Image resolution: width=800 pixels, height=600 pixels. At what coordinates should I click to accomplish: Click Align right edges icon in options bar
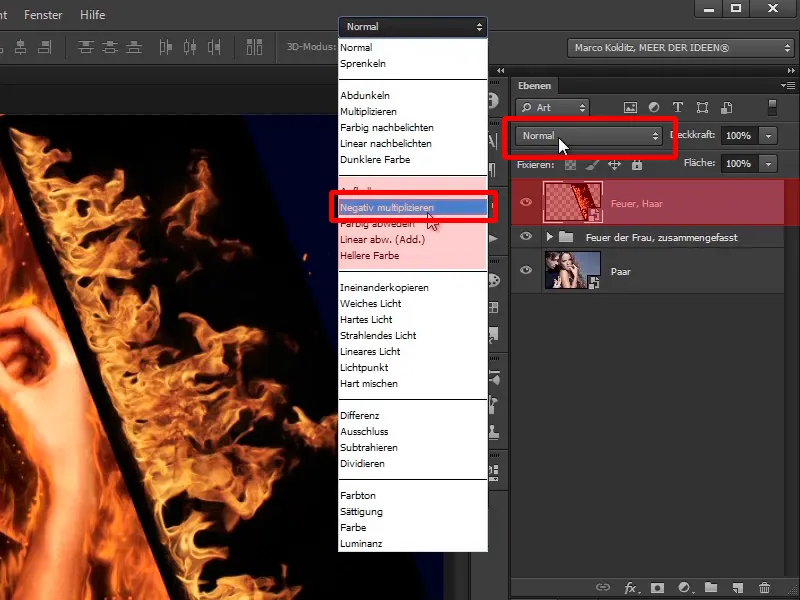click(45, 47)
